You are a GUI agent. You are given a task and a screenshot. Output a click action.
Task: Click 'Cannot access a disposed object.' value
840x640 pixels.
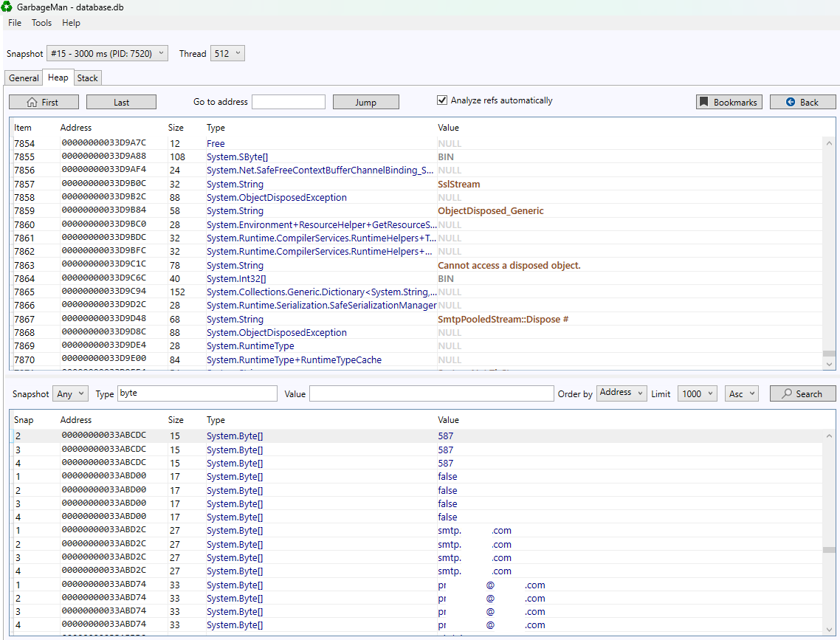coord(509,266)
